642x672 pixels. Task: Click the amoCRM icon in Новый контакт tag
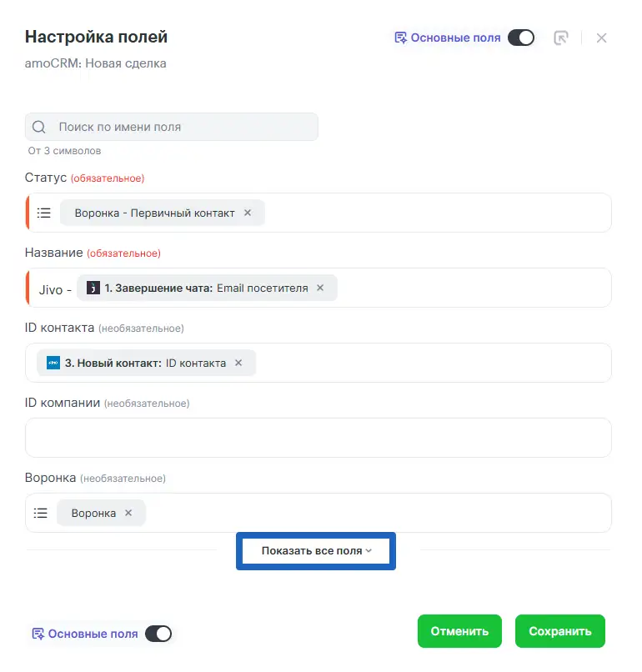coord(53,363)
